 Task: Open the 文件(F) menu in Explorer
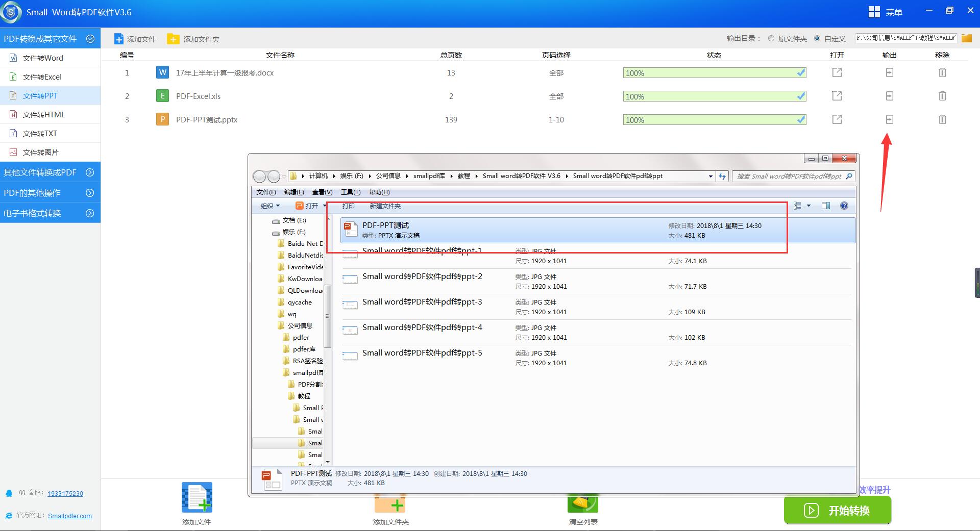point(266,192)
